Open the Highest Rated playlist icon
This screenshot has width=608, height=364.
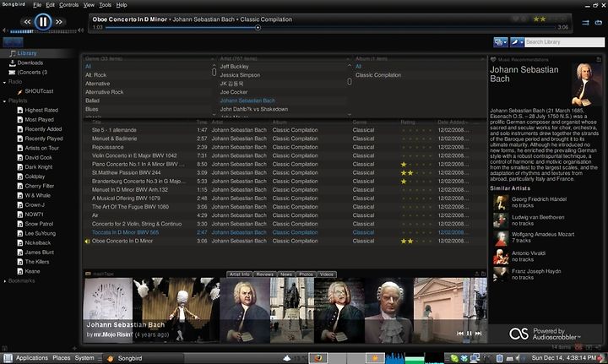click(19, 110)
